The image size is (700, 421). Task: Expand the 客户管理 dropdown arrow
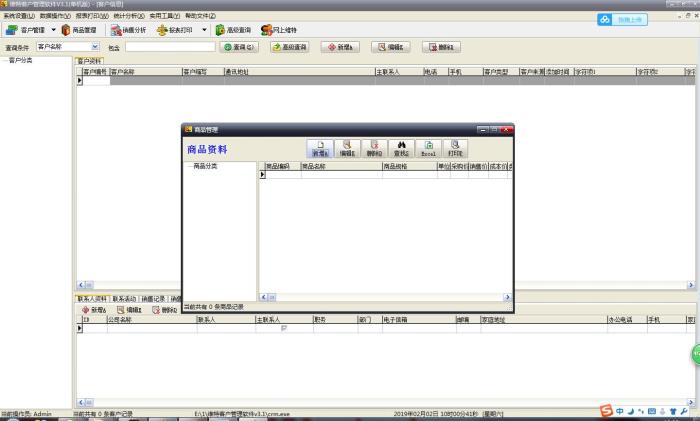click(x=53, y=30)
